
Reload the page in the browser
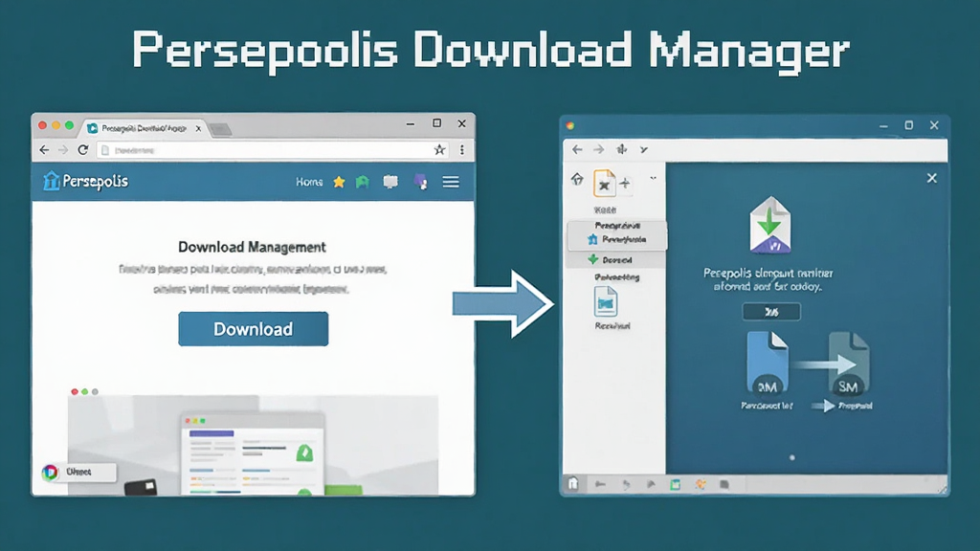83,150
